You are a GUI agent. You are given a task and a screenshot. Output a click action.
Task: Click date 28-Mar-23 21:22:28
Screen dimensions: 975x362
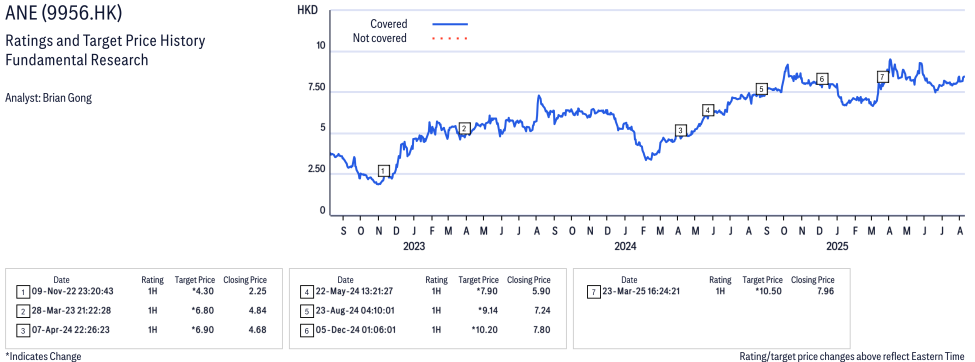pyautogui.click(x=73, y=310)
